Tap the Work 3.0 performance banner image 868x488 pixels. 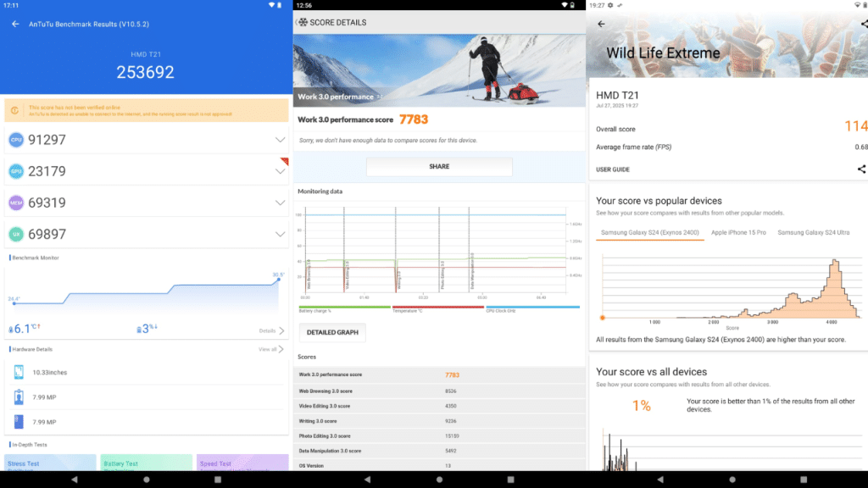click(439, 70)
